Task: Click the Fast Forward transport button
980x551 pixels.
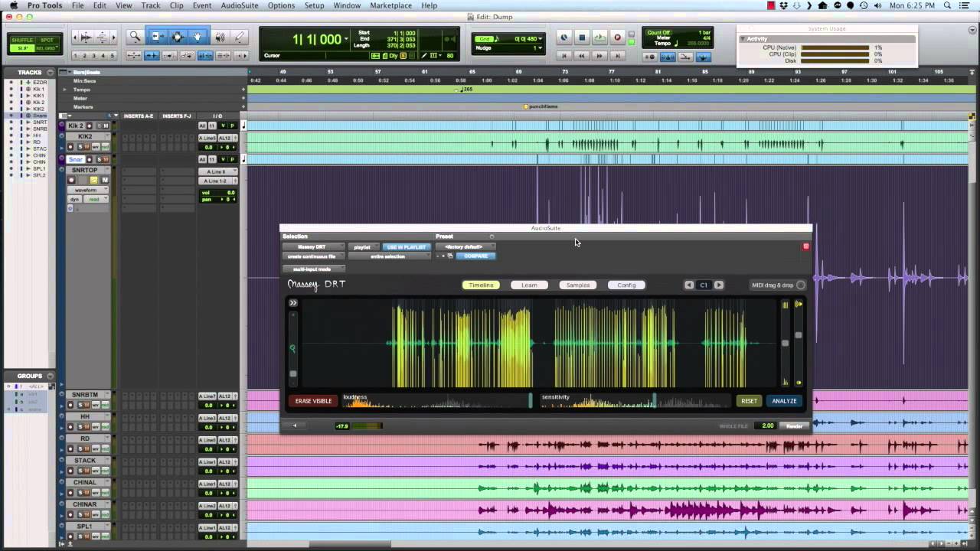Action: coord(599,56)
